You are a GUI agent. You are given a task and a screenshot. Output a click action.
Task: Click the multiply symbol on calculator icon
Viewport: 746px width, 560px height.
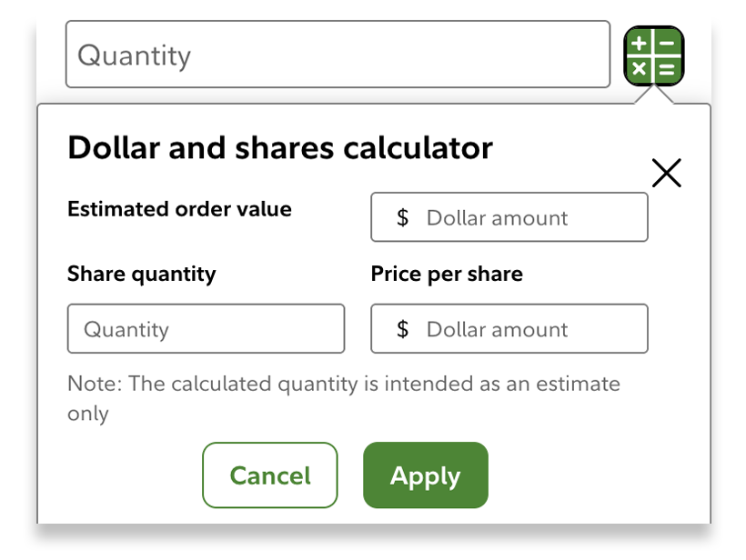point(640,68)
